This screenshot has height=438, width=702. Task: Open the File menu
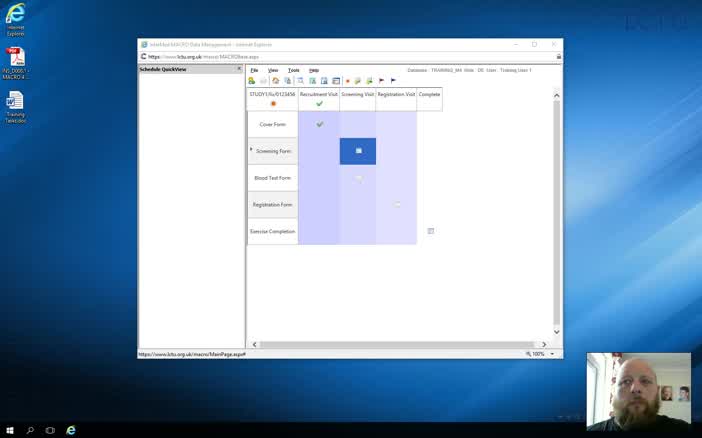pos(254,70)
